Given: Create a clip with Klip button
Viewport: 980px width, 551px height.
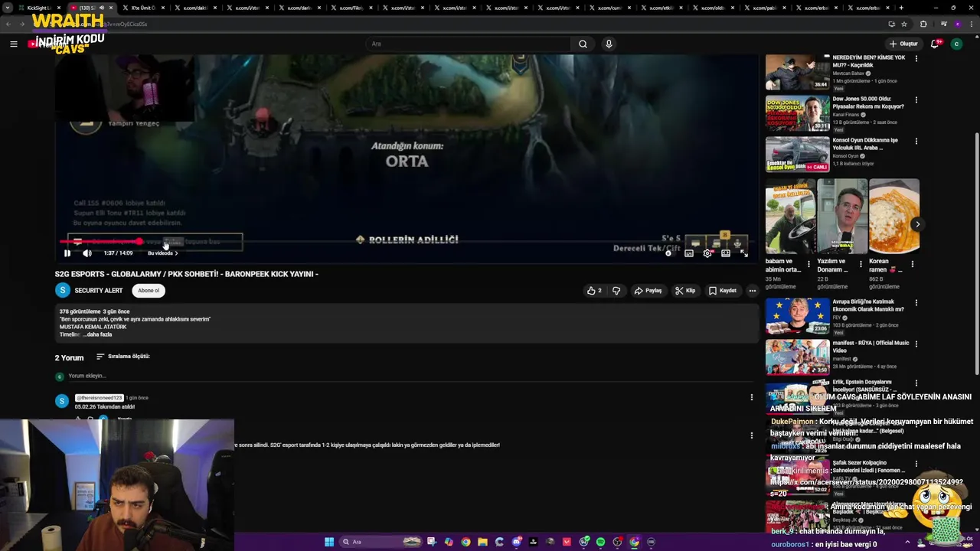Looking at the screenshot, I should point(685,291).
